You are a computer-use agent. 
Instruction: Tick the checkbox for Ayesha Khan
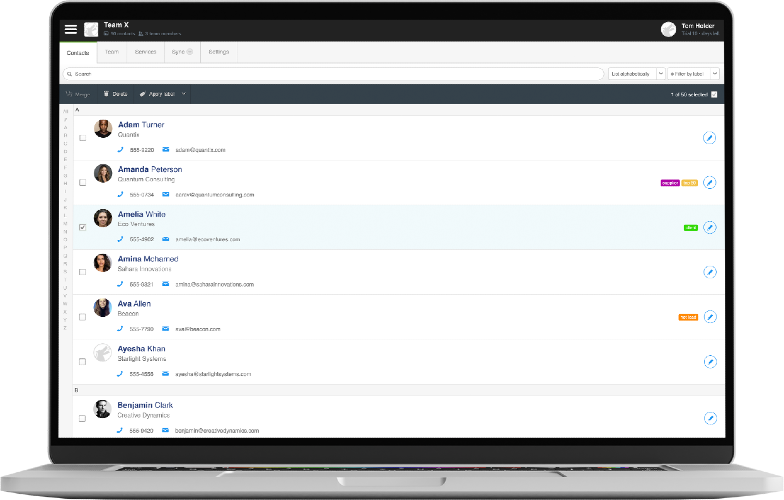pyautogui.click(x=82, y=362)
